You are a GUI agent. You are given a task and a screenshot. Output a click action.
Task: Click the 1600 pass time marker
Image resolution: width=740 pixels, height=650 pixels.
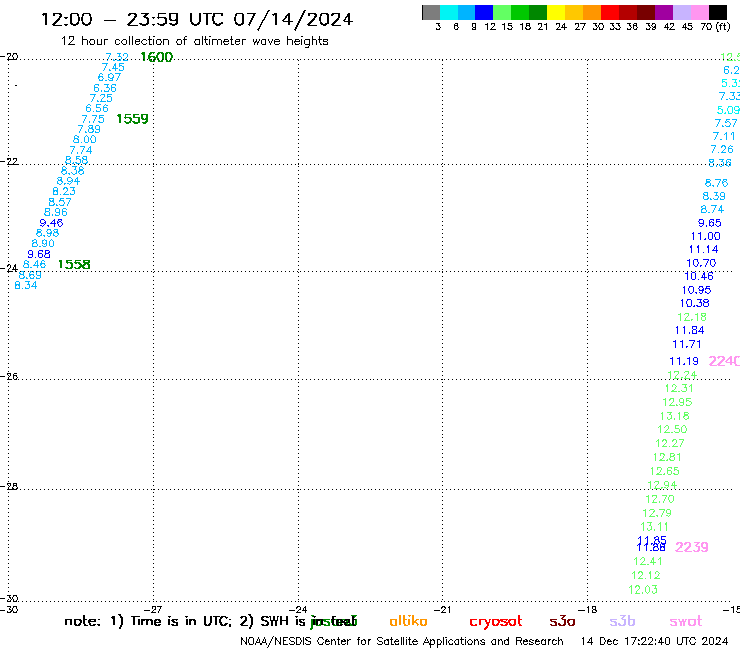tap(157, 57)
